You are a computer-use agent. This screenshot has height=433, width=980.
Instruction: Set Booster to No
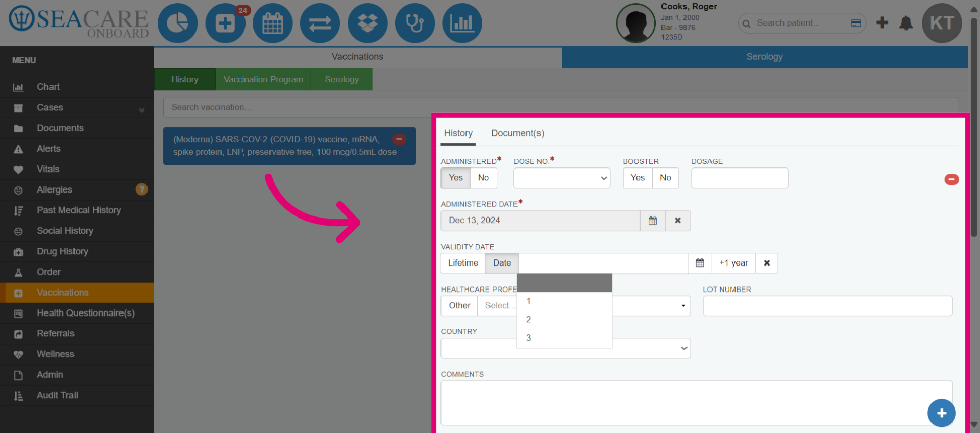click(665, 178)
